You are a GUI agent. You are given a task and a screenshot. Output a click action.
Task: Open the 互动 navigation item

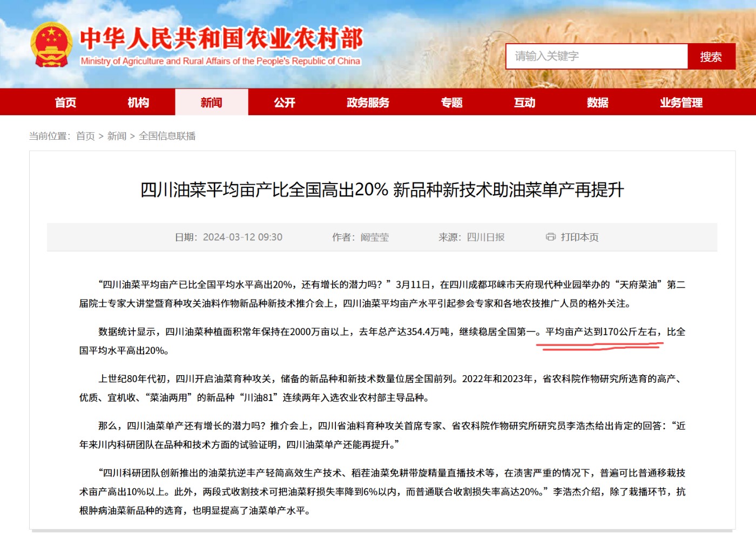[x=524, y=103]
